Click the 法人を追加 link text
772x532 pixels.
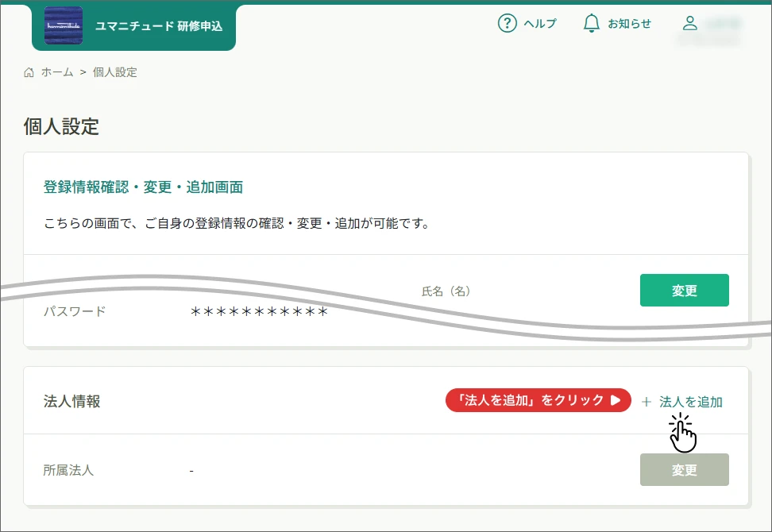click(x=691, y=402)
